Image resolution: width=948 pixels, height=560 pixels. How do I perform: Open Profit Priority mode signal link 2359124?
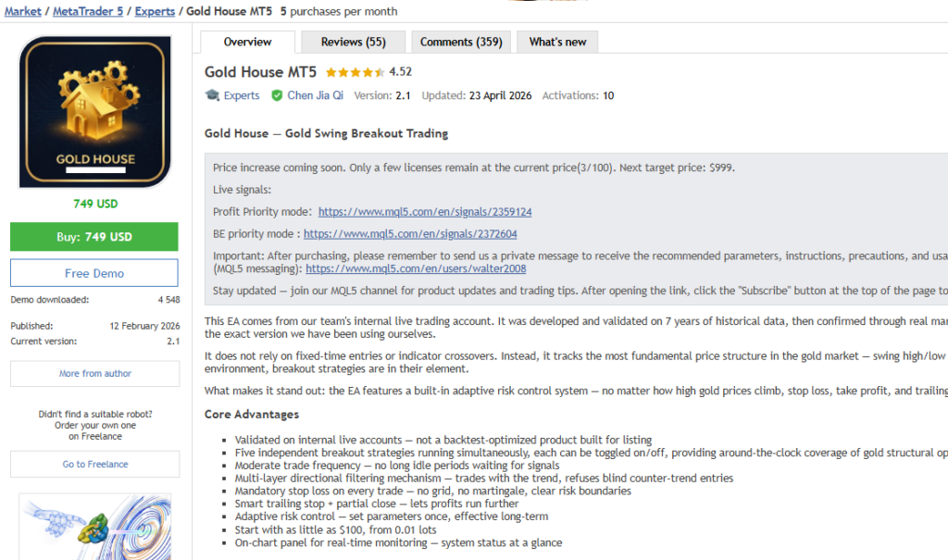point(425,212)
